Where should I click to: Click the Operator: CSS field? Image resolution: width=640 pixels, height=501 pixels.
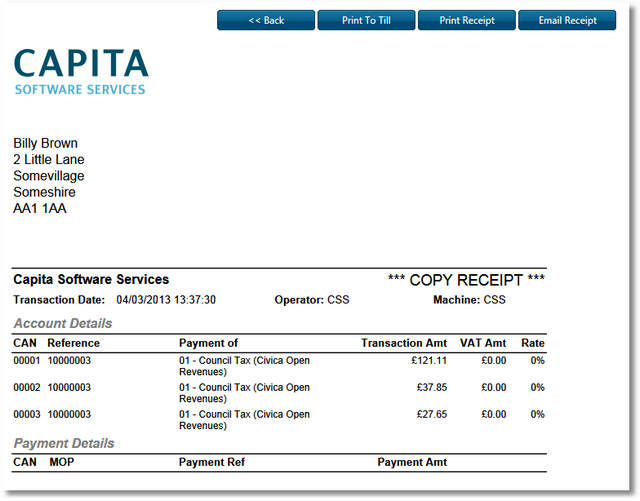click(x=312, y=300)
